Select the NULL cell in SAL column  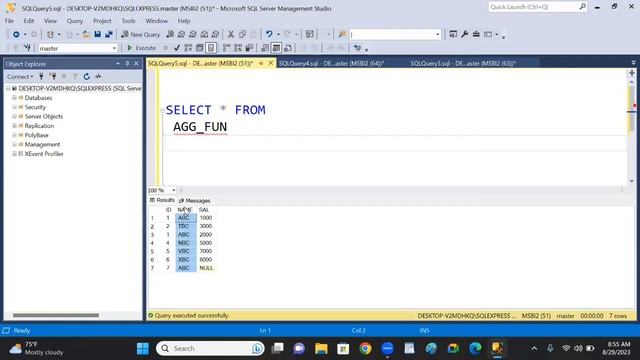[206, 268]
